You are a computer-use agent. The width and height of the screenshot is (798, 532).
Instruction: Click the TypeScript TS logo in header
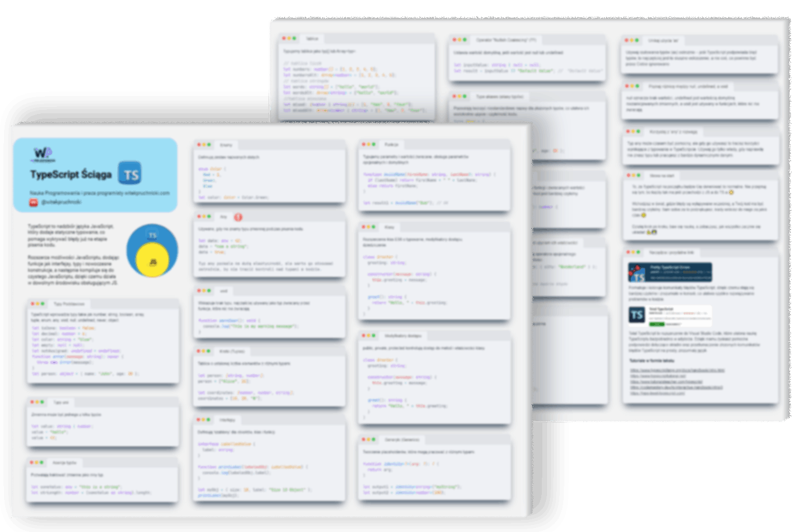130,174
